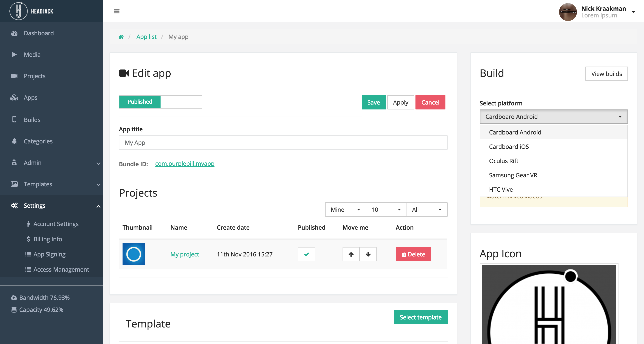Screen dimensions: 644x344
Task: Open the Cardboard Android platform dropdown
Action: [x=553, y=117]
